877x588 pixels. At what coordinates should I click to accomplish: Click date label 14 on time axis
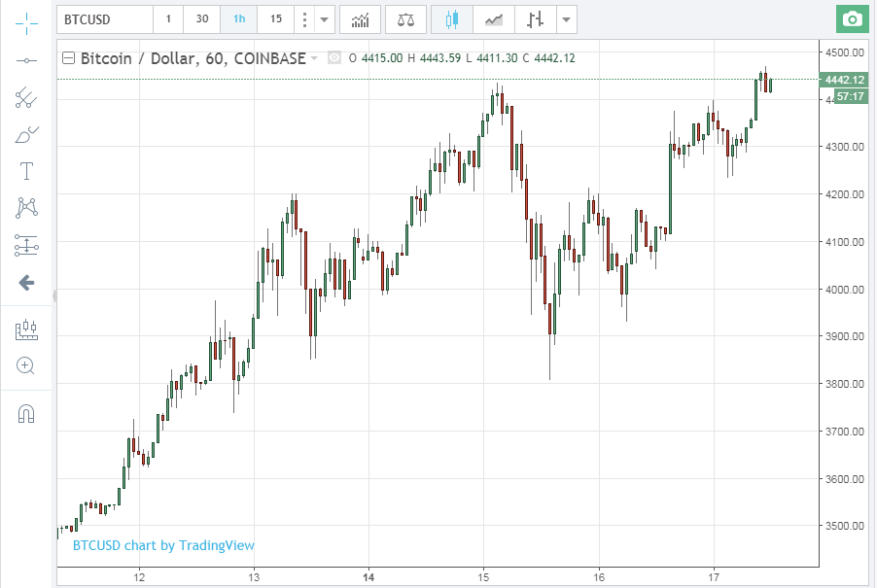pyautogui.click(x=368, y=577)
